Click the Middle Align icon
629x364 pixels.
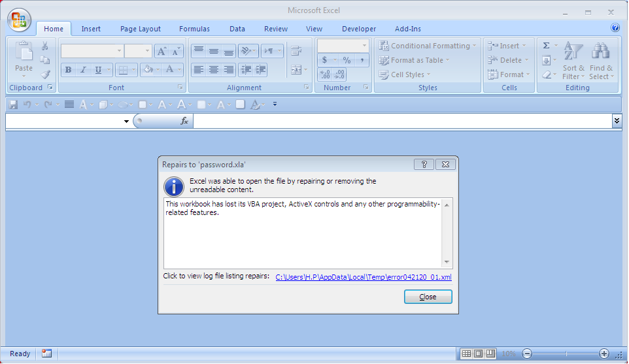[x=213, y=51]
